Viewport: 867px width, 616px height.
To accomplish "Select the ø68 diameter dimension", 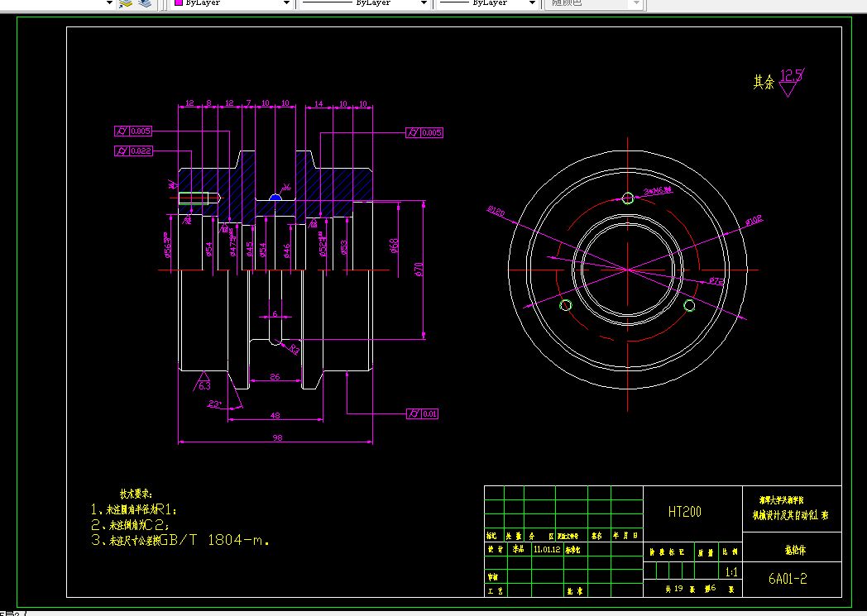I will pyautogui.click(x=393, y=246).
